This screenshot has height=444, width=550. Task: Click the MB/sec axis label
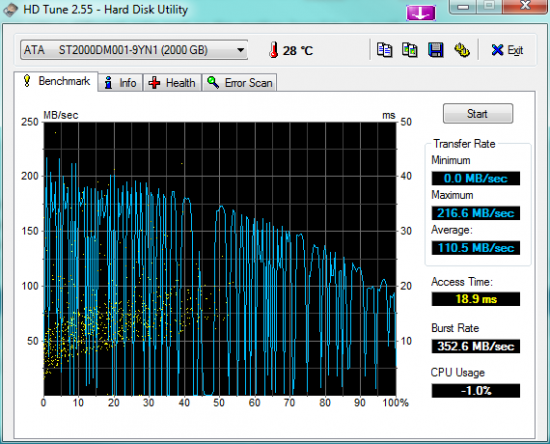point(61,115)
